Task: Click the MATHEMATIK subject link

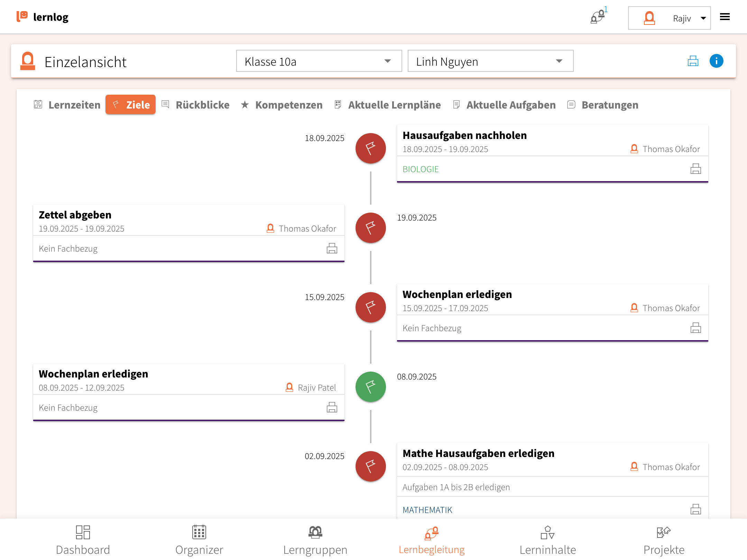Action: pyautogui.click(x=427, y=510)
